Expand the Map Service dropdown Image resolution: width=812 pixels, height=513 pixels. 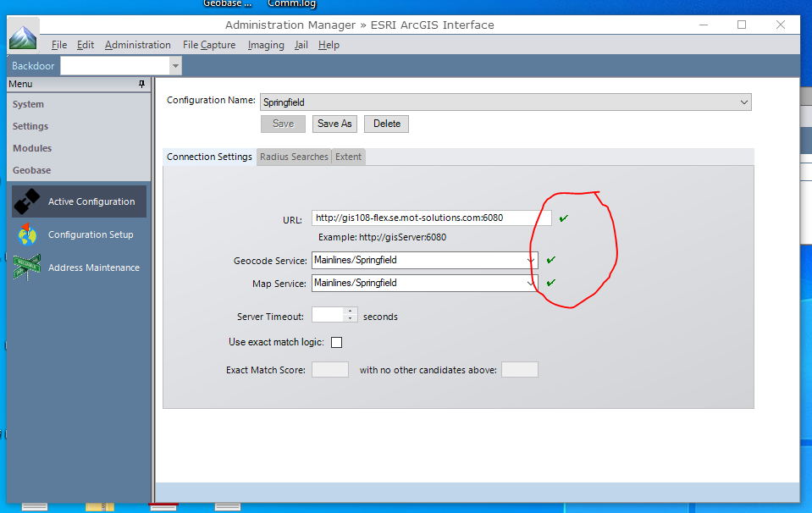pyautogui.click(x=531, y=283)
